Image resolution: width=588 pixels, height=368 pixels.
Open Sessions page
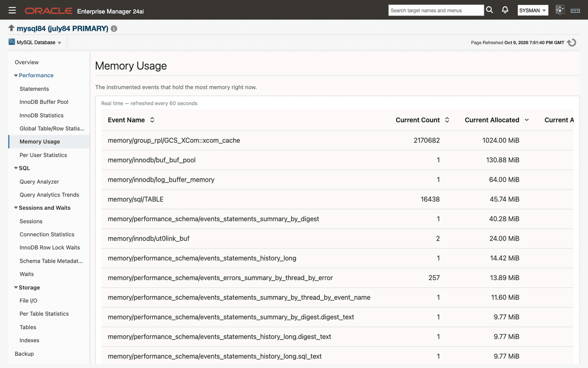pyautogui.click(x=31, y=221)
